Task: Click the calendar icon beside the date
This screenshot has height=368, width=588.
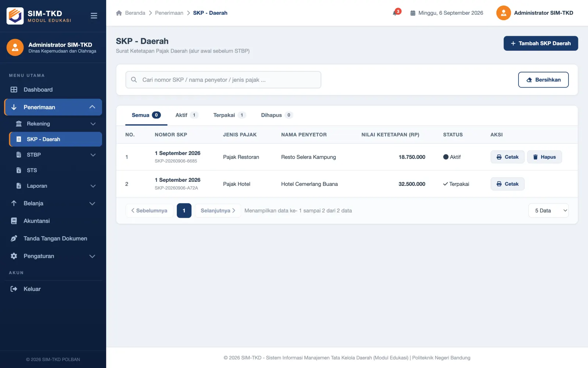Action: (x=413, y=13)
